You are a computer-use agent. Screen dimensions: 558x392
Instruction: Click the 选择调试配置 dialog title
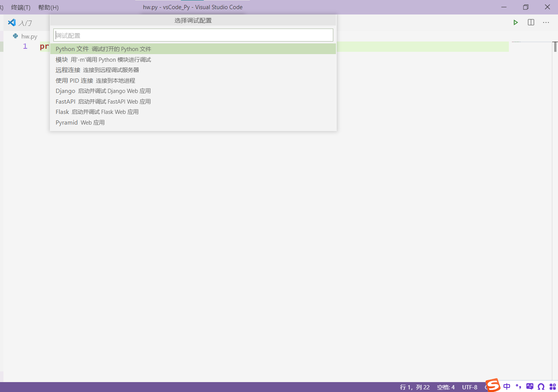[193, 20]
